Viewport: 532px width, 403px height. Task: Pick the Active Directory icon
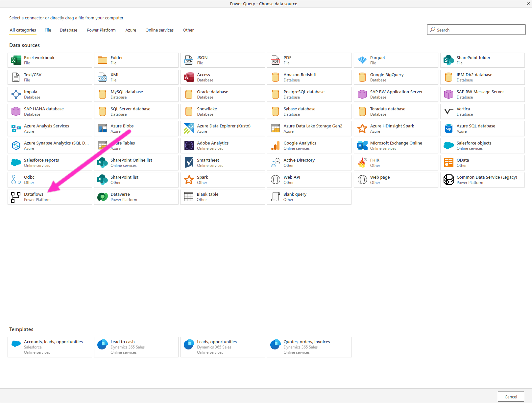coord(276,163)
